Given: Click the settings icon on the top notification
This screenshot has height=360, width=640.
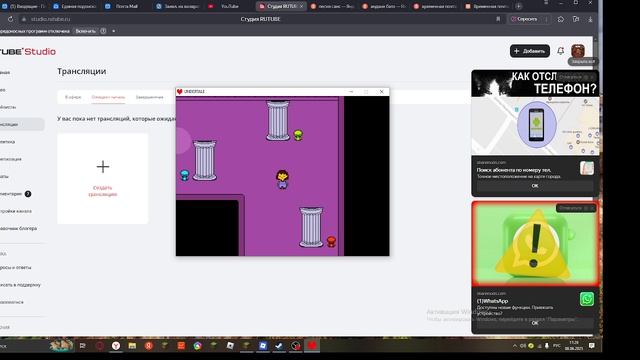Looking at the screenshot, I should (586, 77).
